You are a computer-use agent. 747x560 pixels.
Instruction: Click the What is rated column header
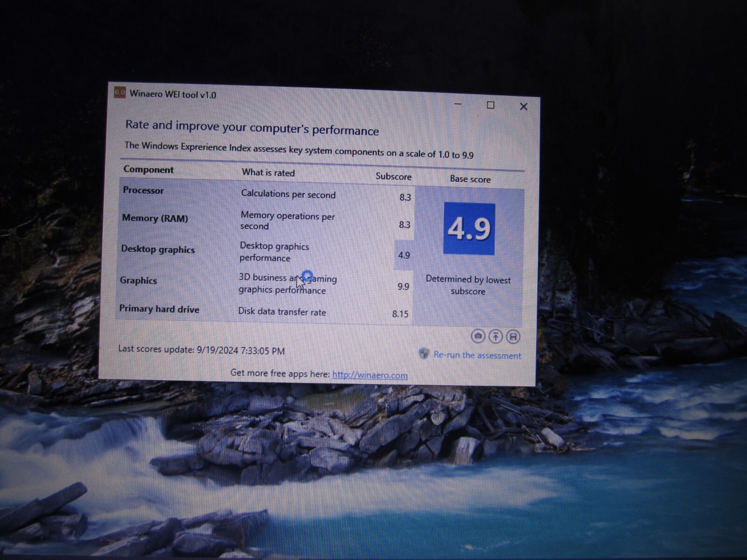click(x=268, y=173)
